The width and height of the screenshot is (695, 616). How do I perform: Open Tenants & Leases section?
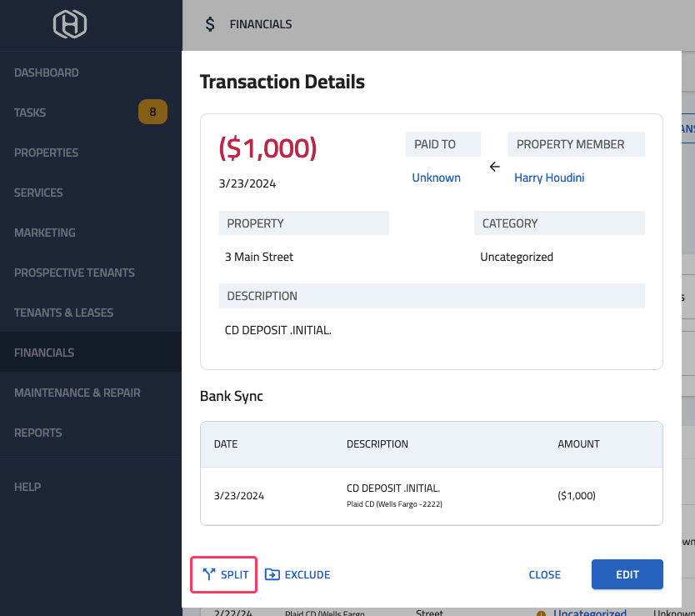click(62, 313)
